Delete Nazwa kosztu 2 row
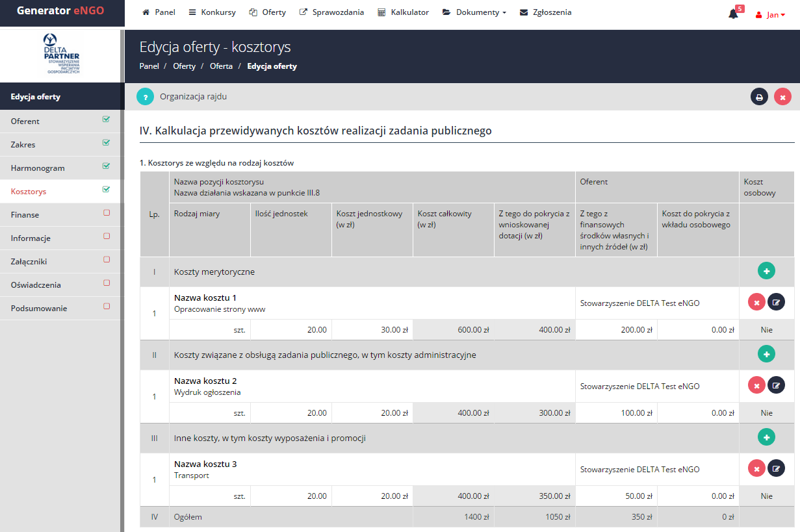The height and width of the screenshot is (532, 800). click(756, 385)
